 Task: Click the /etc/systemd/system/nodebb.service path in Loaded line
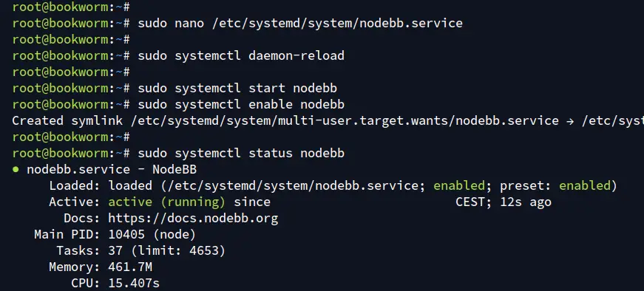pyautogui.click(x=293, y=186)
